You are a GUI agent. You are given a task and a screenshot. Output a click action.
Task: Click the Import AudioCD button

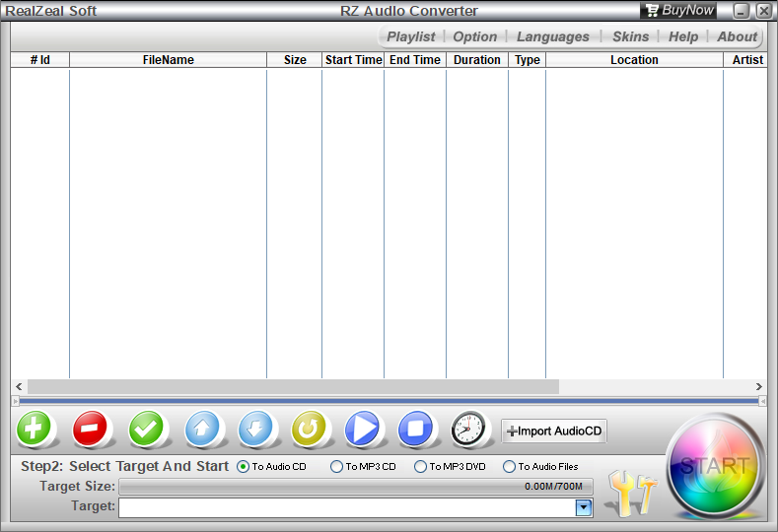(x=554, y=432)
